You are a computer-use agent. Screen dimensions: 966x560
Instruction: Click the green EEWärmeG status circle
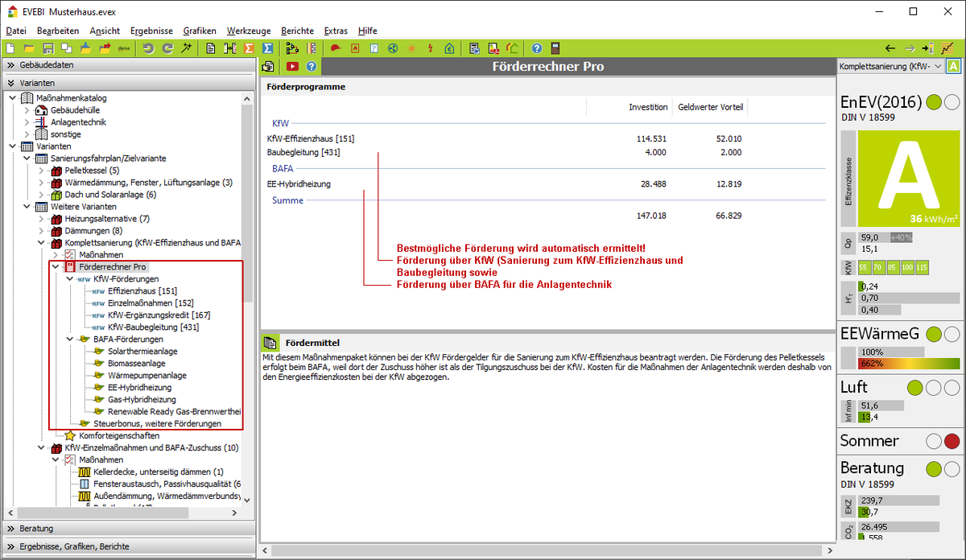click(x=934, y=334)
